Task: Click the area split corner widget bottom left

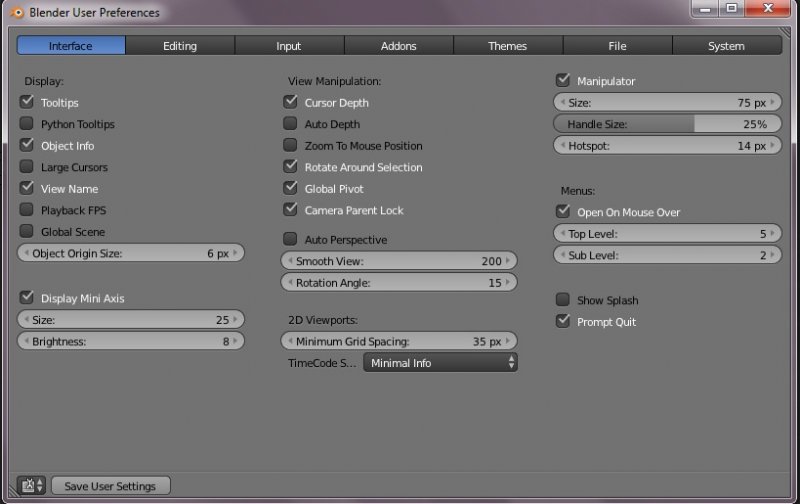Action: click(14, 491)
